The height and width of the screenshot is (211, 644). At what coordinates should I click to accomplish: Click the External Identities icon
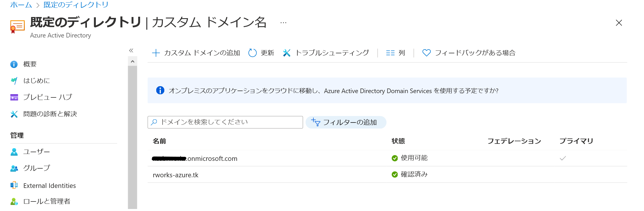point(14,185)
